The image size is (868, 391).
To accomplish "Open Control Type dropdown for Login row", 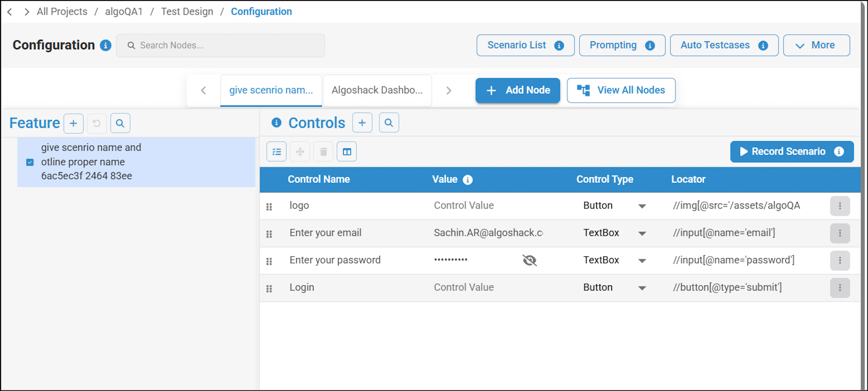I will click(x=642, y=288).
